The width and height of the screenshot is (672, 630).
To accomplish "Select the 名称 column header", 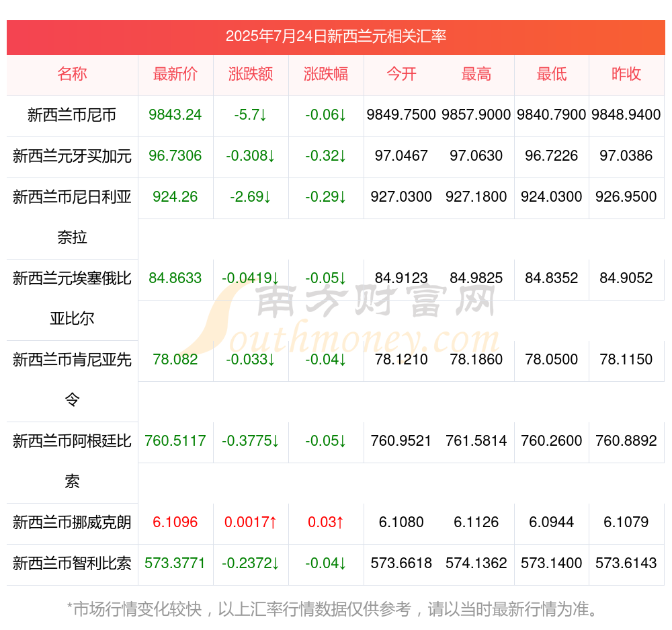I will point(72,74).
